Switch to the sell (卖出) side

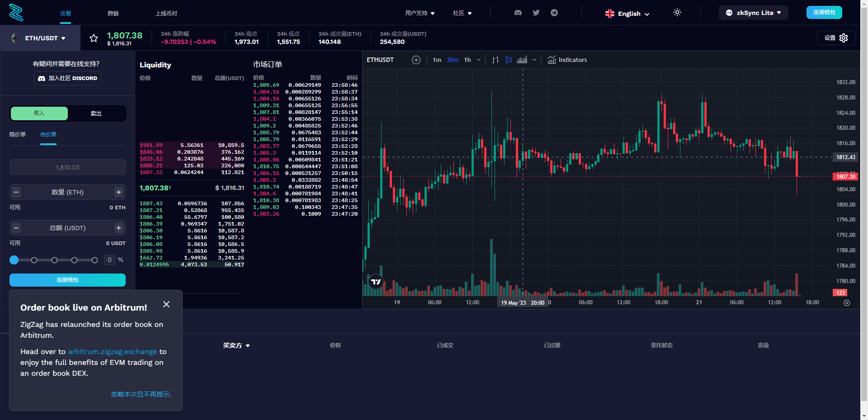[96, 113]
